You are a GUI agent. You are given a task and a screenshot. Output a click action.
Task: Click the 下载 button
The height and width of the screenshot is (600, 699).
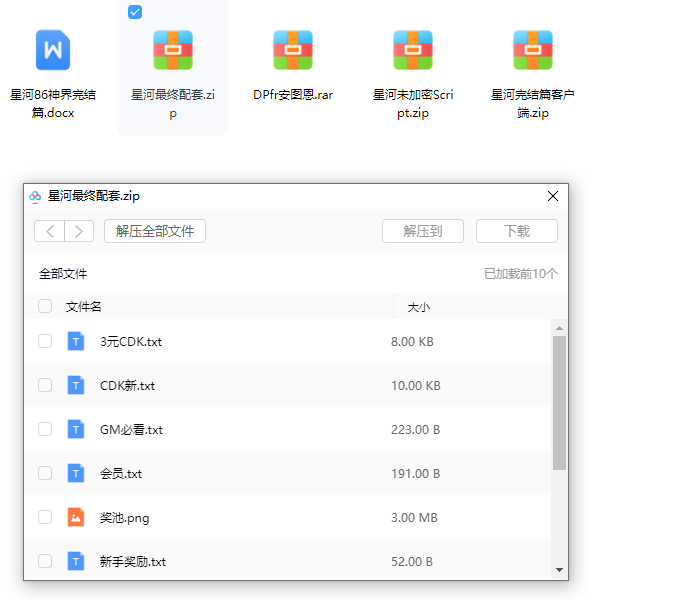pos(516,231)
